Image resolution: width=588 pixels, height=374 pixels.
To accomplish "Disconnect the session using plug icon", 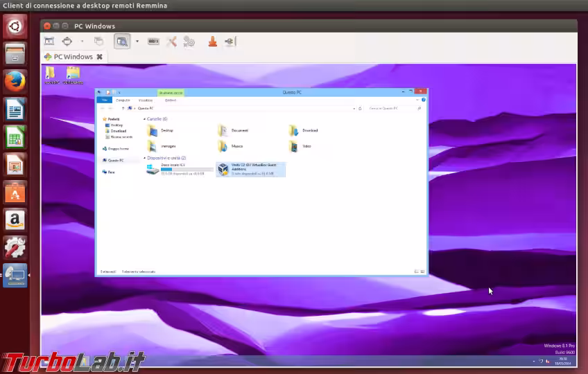I will tap(230, 42).
